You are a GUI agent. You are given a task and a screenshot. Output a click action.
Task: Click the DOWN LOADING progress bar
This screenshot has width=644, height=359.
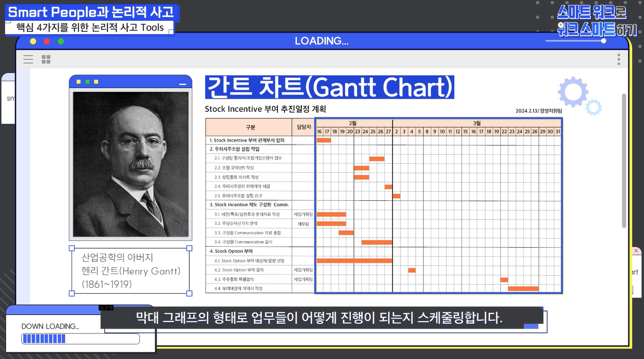(80, 339)
